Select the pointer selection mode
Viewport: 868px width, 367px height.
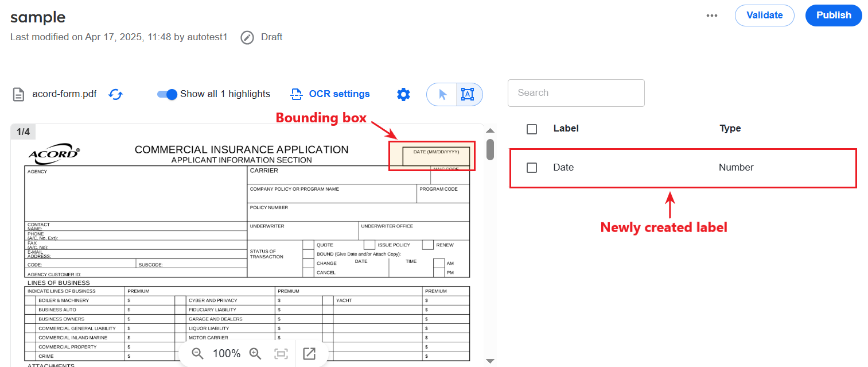[x=442, y=95]
